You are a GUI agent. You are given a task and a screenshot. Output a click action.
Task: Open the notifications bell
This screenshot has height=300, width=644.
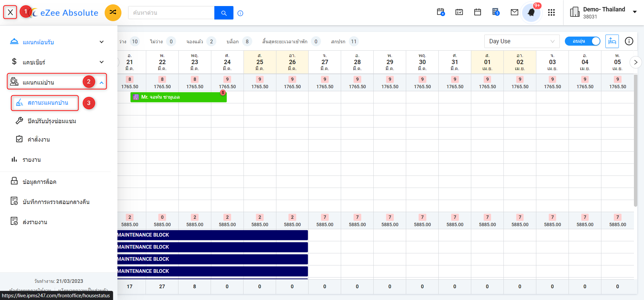[531, 13]
